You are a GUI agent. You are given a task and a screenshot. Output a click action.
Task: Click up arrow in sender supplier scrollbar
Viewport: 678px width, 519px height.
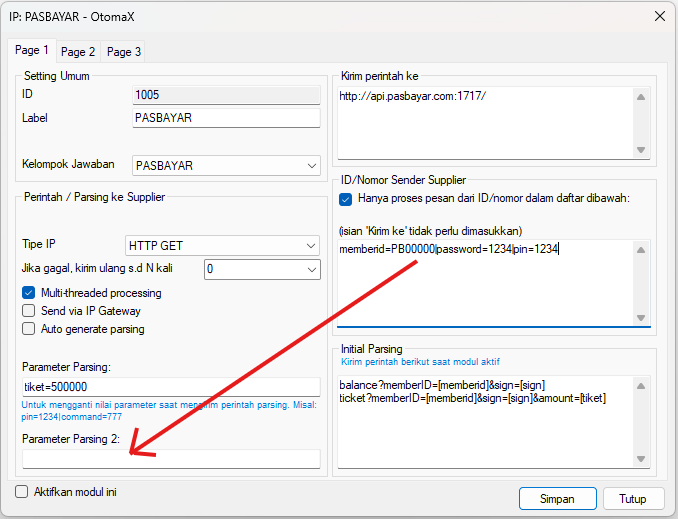tap(641, 250)
